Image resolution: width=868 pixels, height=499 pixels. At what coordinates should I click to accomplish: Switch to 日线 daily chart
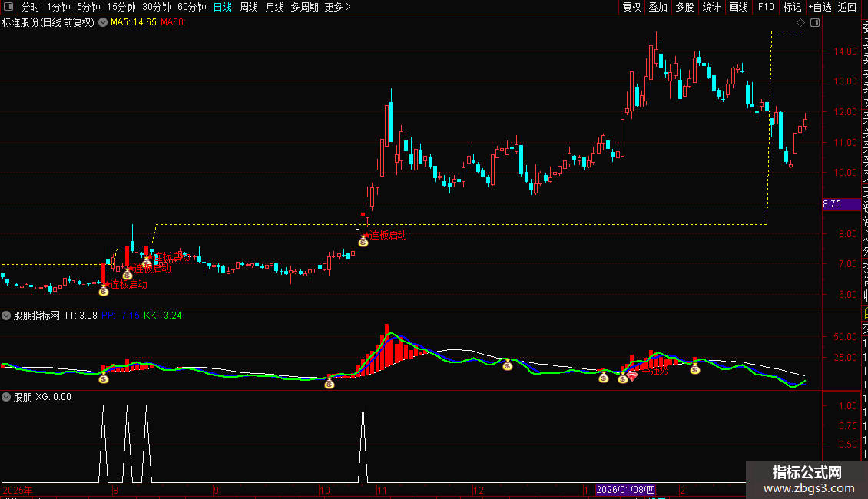pos(223,7)
